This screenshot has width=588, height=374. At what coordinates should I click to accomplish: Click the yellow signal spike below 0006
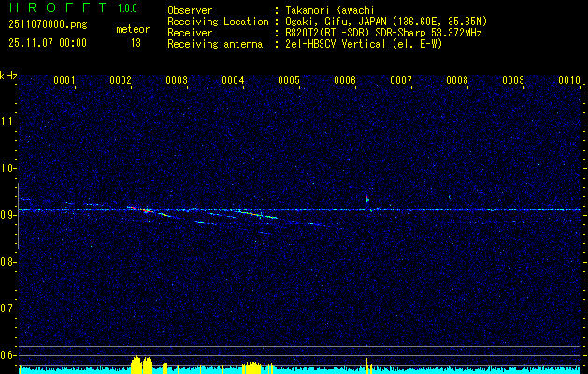click(x=367, y=366)
